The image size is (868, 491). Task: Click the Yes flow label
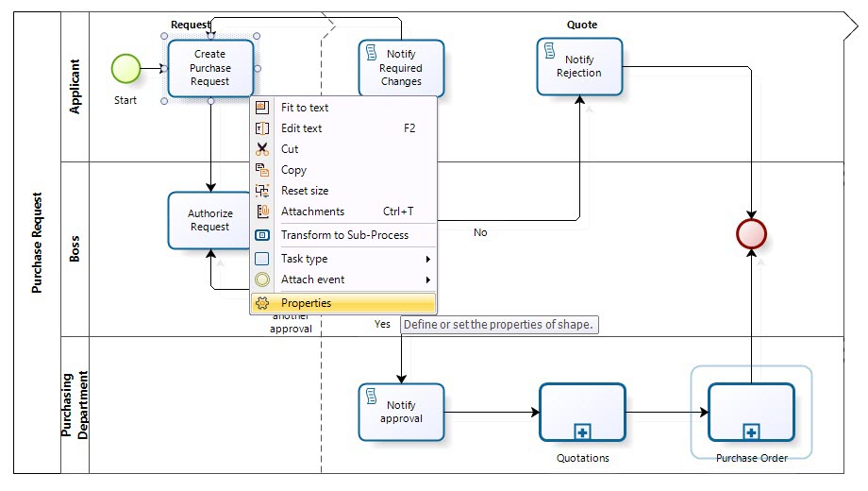click(382, 324)
